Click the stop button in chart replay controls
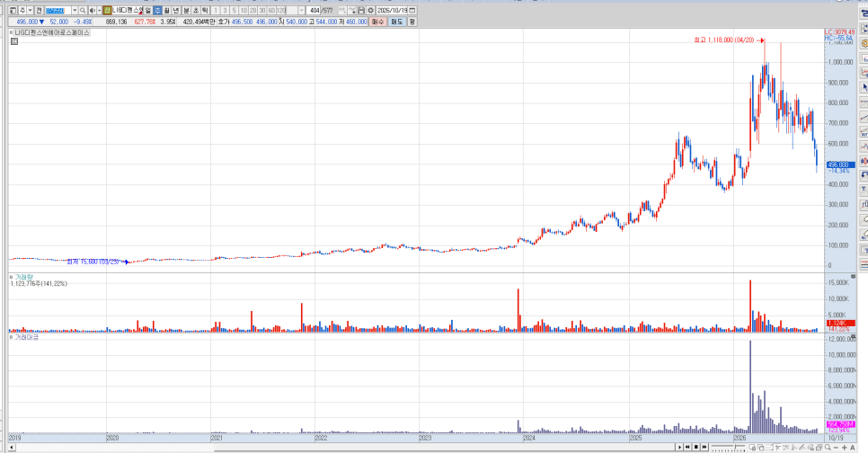The image size is (868, 453). click(696, 447)
